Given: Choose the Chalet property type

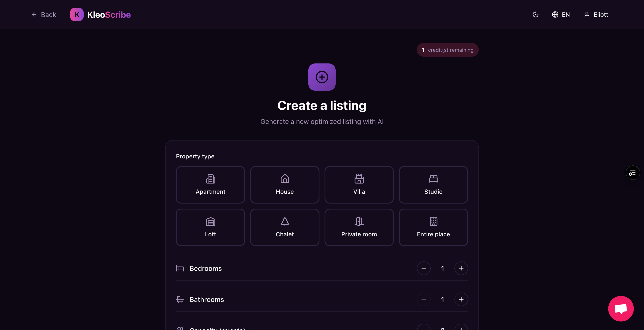Looking at the screenshot, I should [285, 227].
